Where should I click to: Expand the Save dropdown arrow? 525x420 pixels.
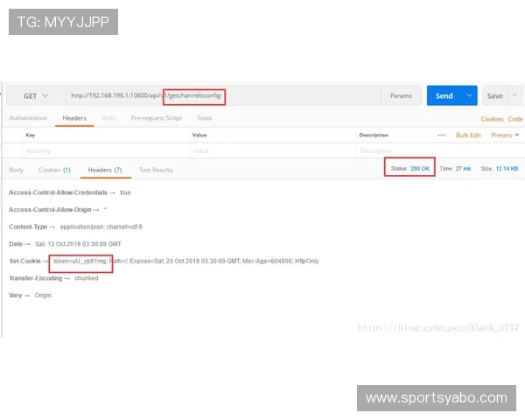point(514,95)
